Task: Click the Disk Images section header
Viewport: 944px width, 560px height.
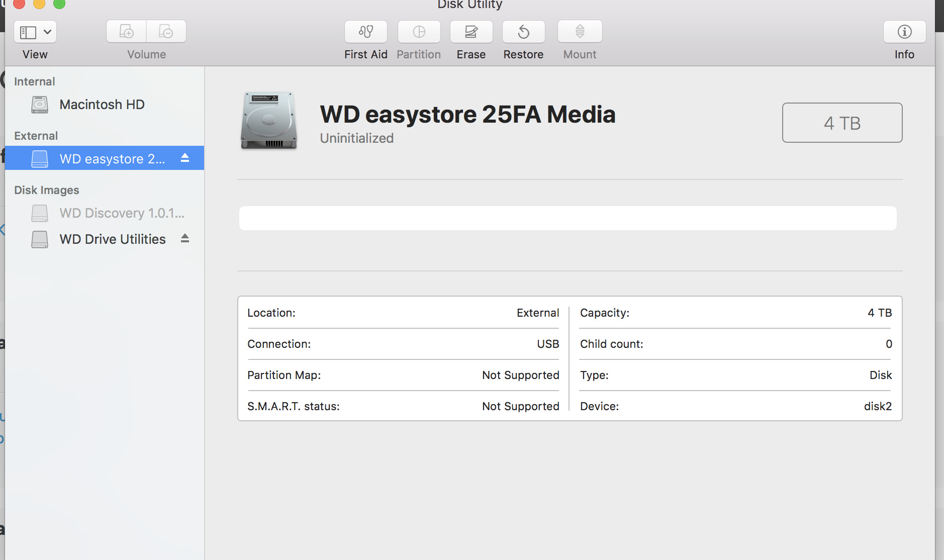Action: pyautogui.click(x=47, y=190)
